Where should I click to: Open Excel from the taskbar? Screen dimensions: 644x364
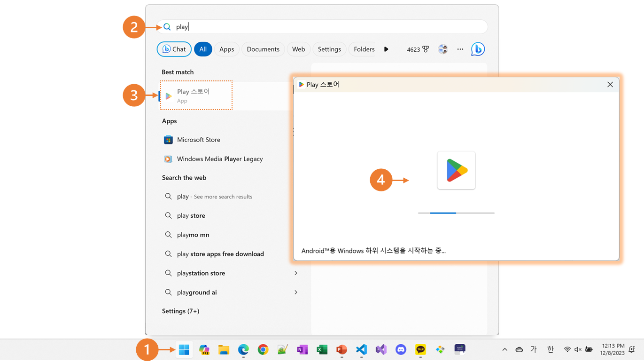point(322,349)
